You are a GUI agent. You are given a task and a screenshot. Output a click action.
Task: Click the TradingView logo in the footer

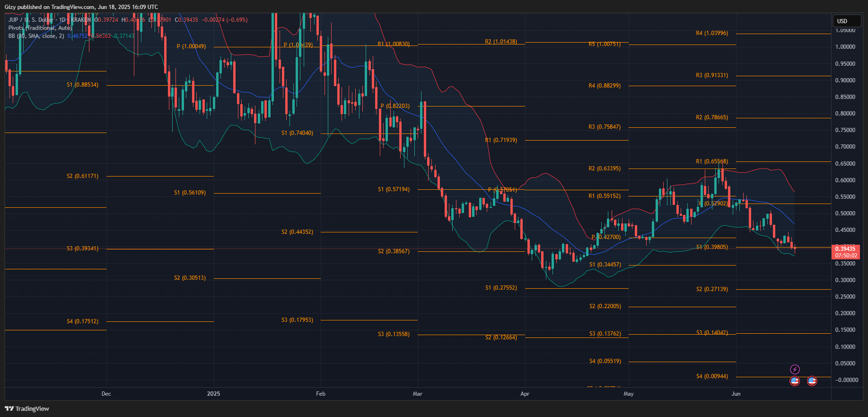[x=27, y=408]
